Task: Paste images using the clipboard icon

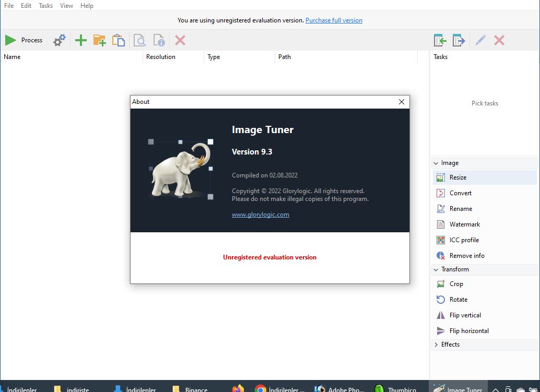Action: 119,40
